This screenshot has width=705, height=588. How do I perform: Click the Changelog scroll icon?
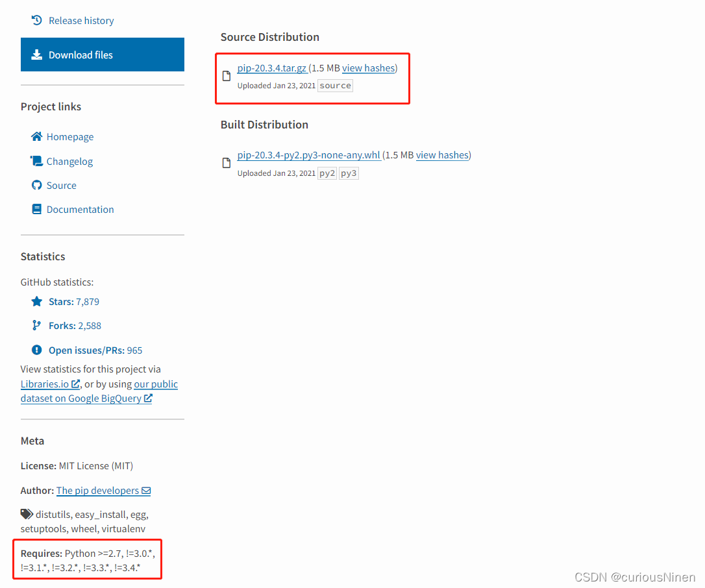[36, 161]
